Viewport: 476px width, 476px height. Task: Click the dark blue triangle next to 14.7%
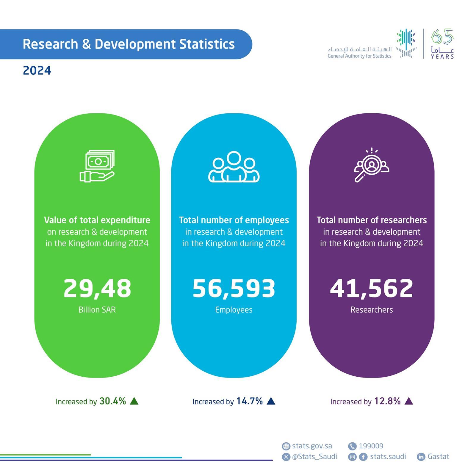pos(271,401)
